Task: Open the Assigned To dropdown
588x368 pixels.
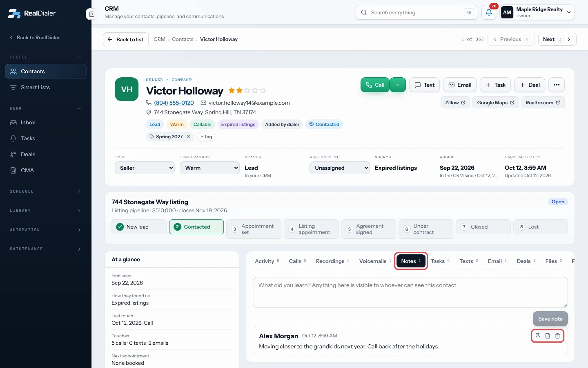Action: click(x=340, y=168)
